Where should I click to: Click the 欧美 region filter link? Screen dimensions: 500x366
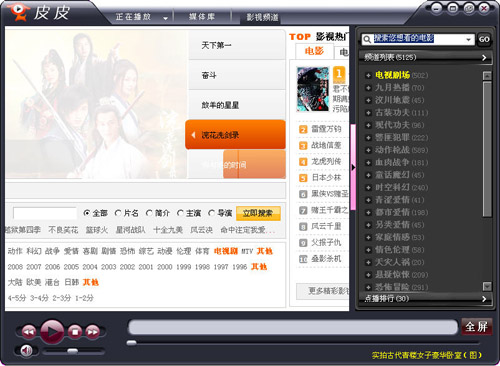coord(33,282)
